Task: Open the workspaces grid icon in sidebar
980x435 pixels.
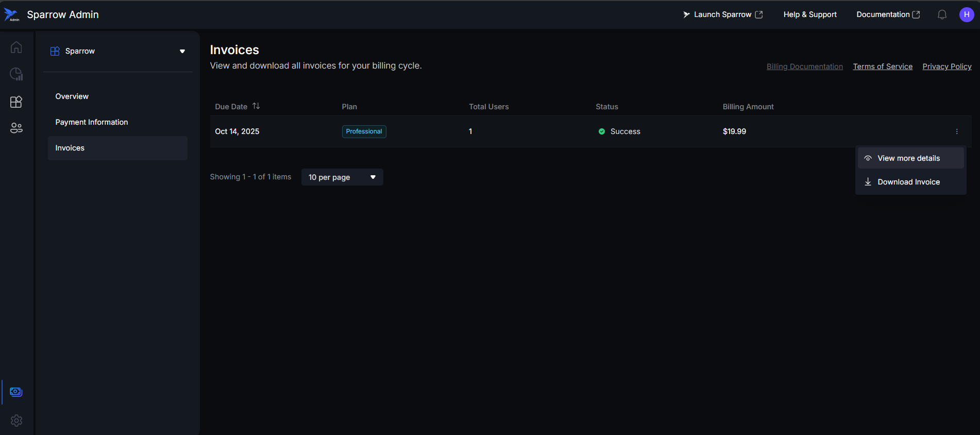Action: click(16, 102)
